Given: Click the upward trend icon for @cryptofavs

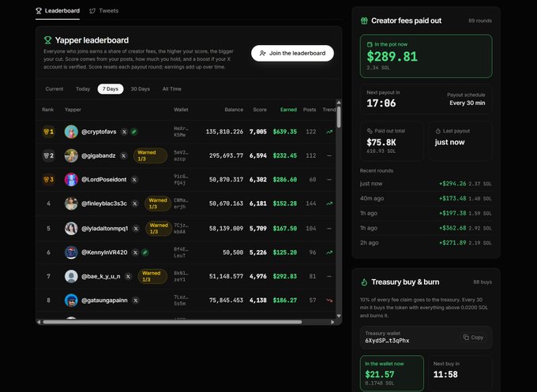Looking at the screenshot, I should (x=329, y=132).
